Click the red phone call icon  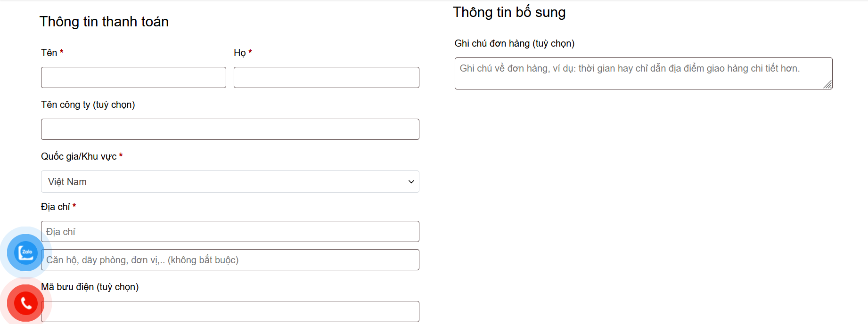point(26,303)
